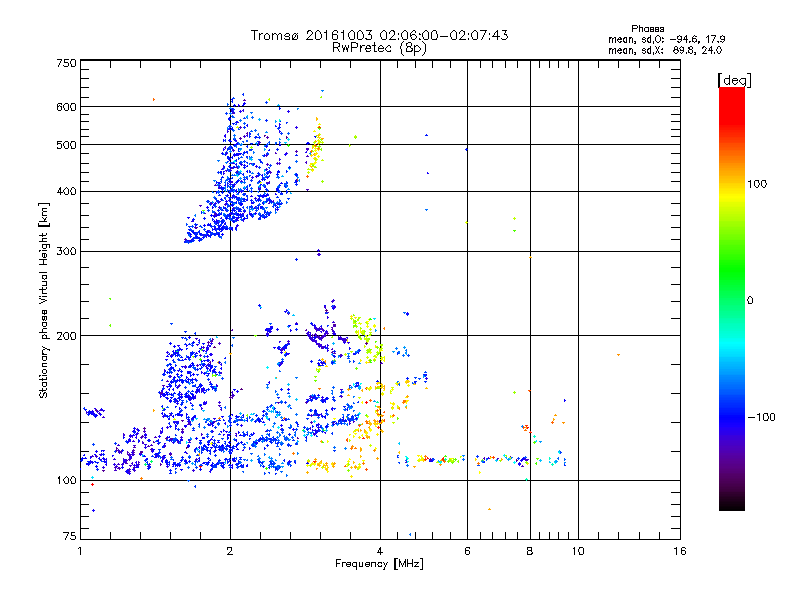Click the x-axis label '4'
This screenshot has width=800, height=600.
[x=380, y=551]
